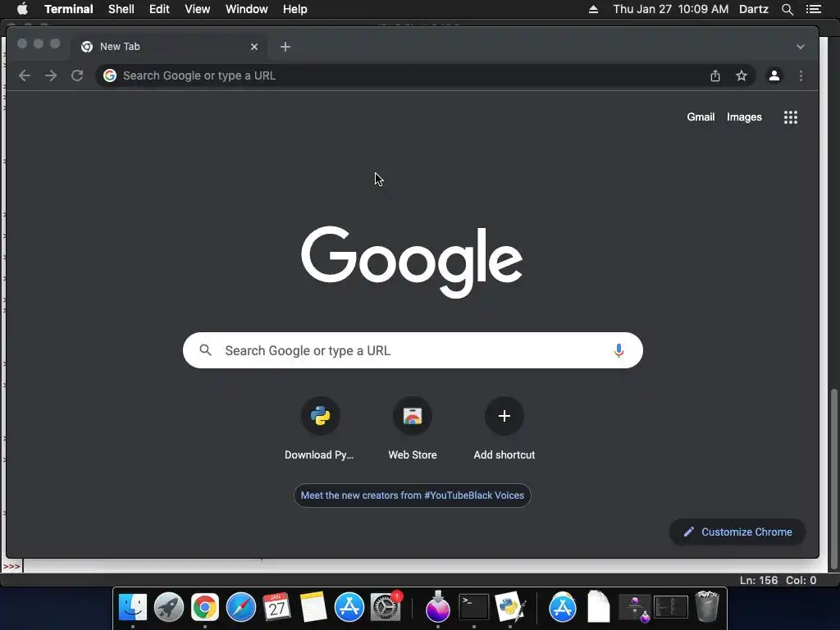Viewport: 840px width, 630px height.
Task: Open Calendar from the Dock
Action: [x=277, y=608]
